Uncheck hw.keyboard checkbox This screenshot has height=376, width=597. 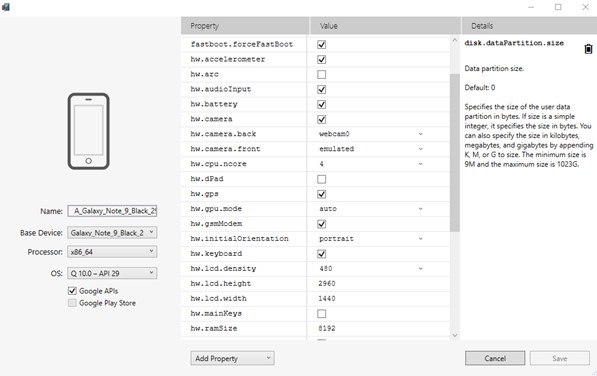click(321, 254)
